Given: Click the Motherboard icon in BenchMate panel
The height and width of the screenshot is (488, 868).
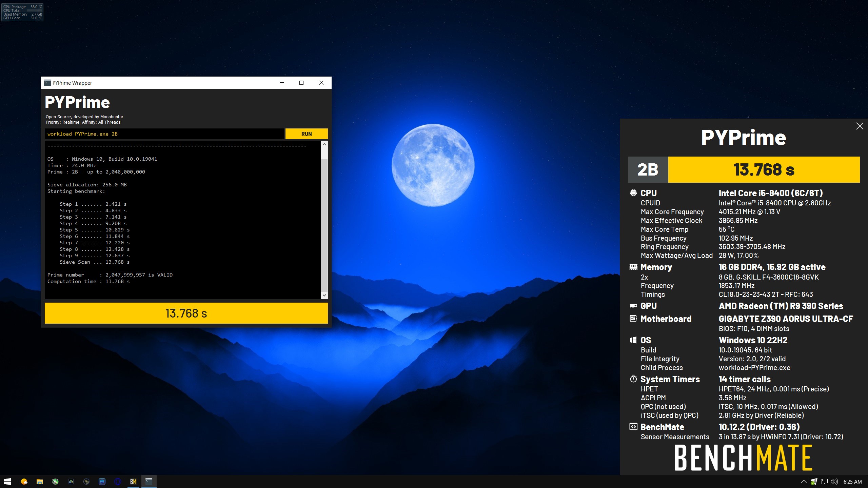Looking at the screenshot, I should [633, 319].
